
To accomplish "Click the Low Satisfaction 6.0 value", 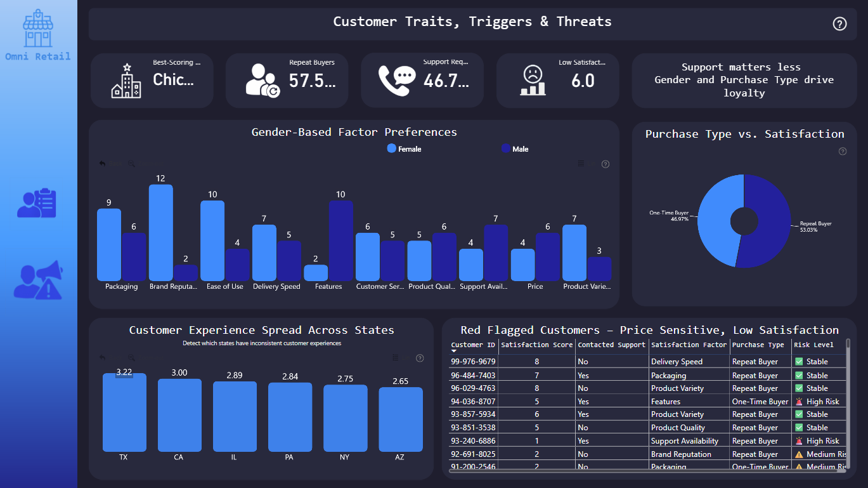I will click(x=583, y=81).
